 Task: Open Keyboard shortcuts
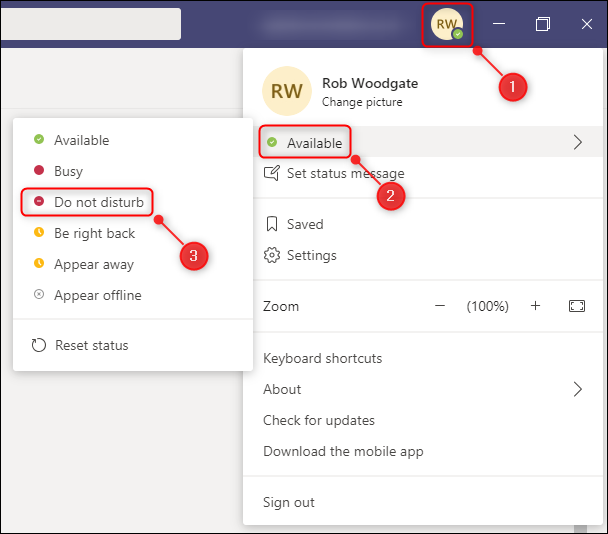point(322,359)
